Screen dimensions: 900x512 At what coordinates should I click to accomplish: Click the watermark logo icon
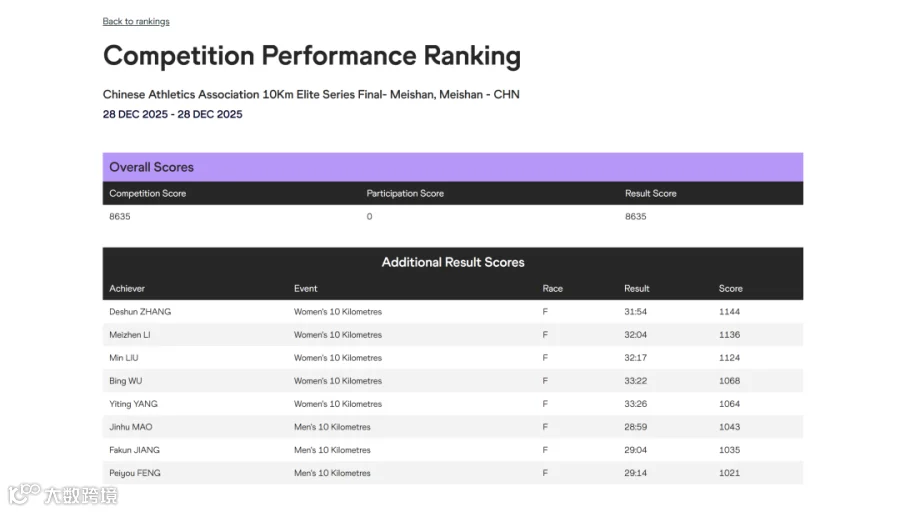click(24, 494)
